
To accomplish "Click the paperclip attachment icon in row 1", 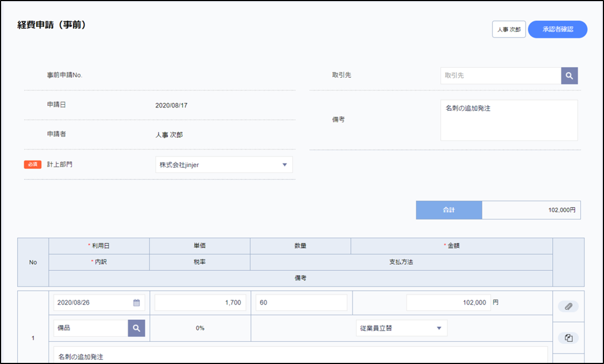I will click(x=569, y=306).
